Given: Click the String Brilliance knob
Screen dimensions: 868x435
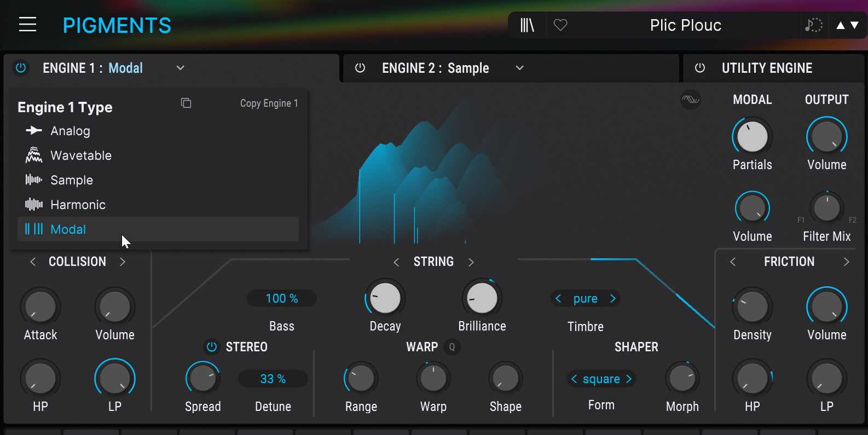Looking at the screenshot, I should click(482, 298).
